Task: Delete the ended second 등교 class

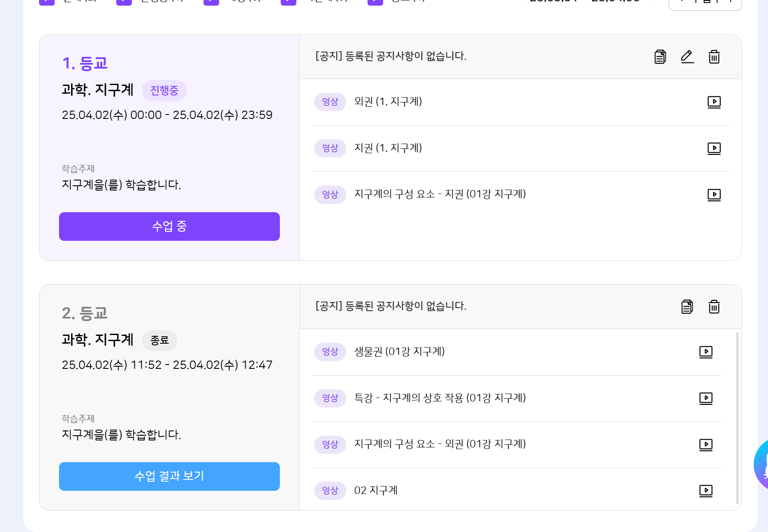Action: coord(714,307)
